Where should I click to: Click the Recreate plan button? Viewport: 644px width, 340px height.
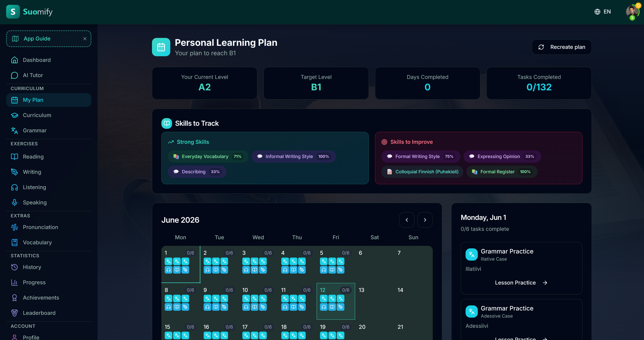[x=562, y=47]
